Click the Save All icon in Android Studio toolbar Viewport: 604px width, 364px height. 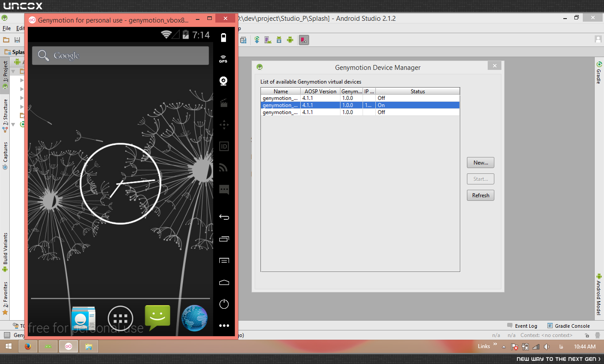click(17, 40)
